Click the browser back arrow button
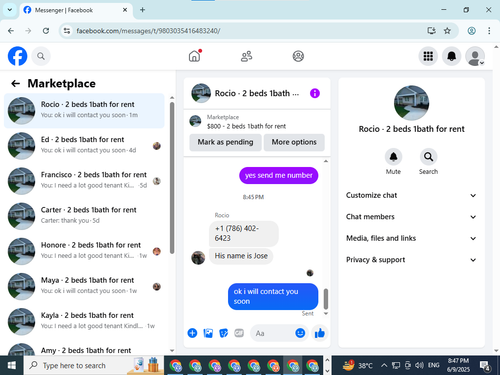This screenshot has width=500, height=375. pyautogui.click(x=11, y=31)
